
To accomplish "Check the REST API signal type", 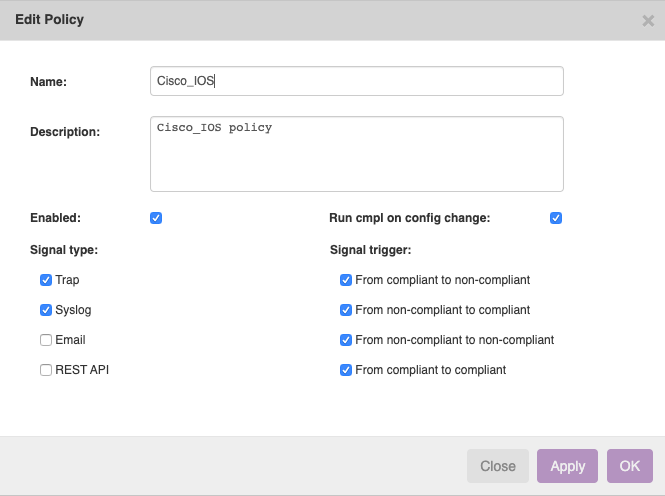I will click(46, 370).
